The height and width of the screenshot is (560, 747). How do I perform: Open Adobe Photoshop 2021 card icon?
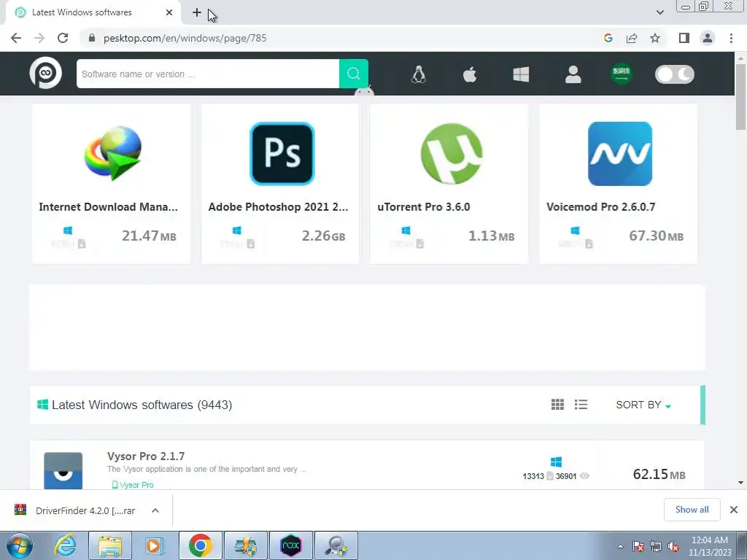point(282,153)
